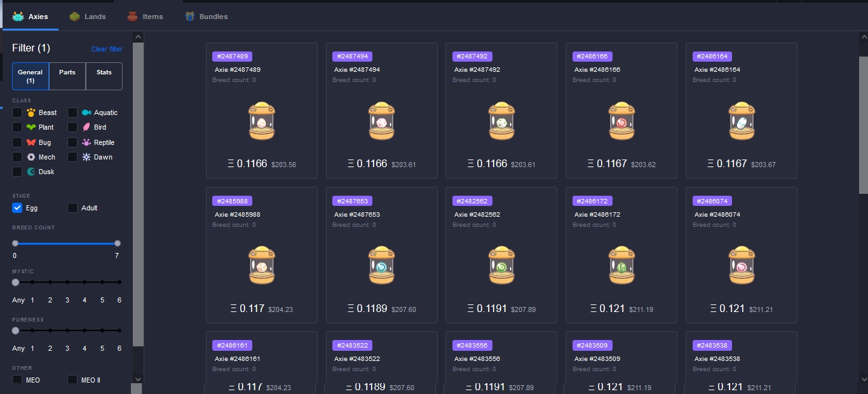Click the egg incubator of Axie #2487494

point(382,121)
